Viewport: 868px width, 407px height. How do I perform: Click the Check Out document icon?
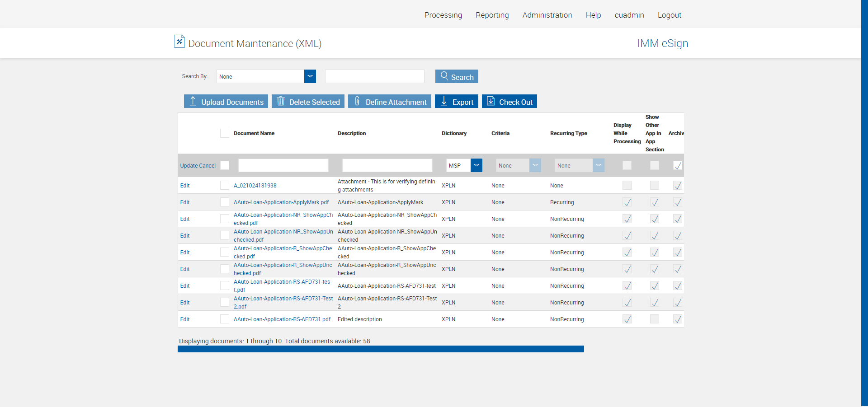(x=491, y=101)
